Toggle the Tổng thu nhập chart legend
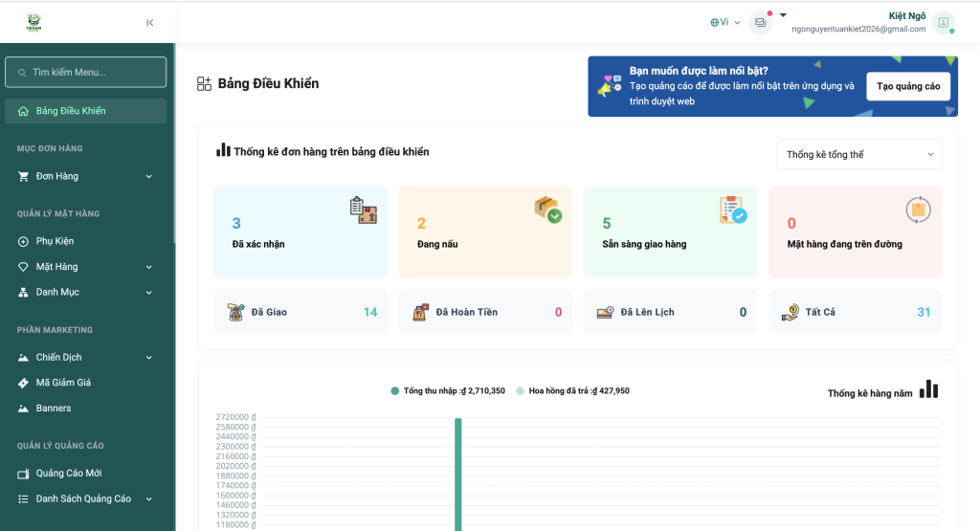 (x=448, y=390)
